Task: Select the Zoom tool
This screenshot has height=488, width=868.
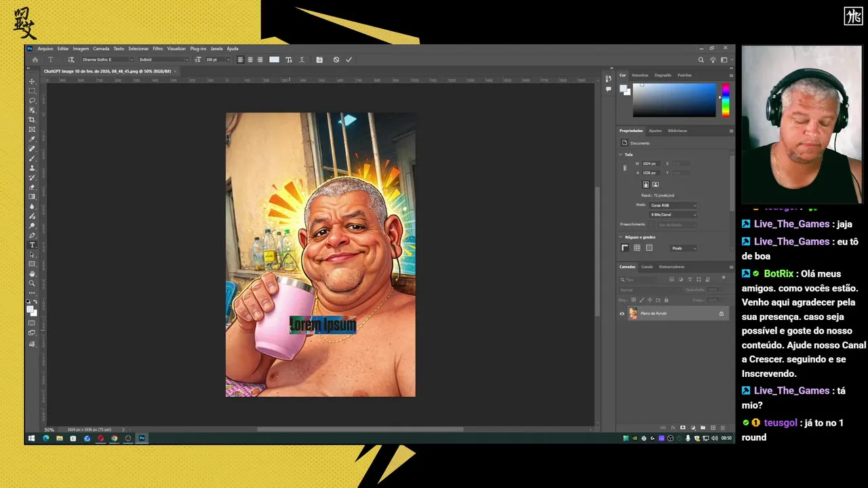Action: click(x=32, y=283)
